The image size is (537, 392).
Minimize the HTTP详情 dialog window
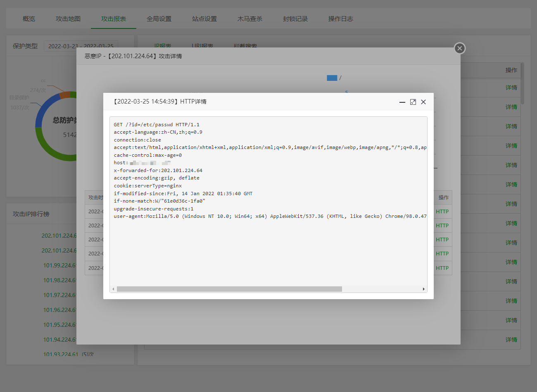coord(402,102)
